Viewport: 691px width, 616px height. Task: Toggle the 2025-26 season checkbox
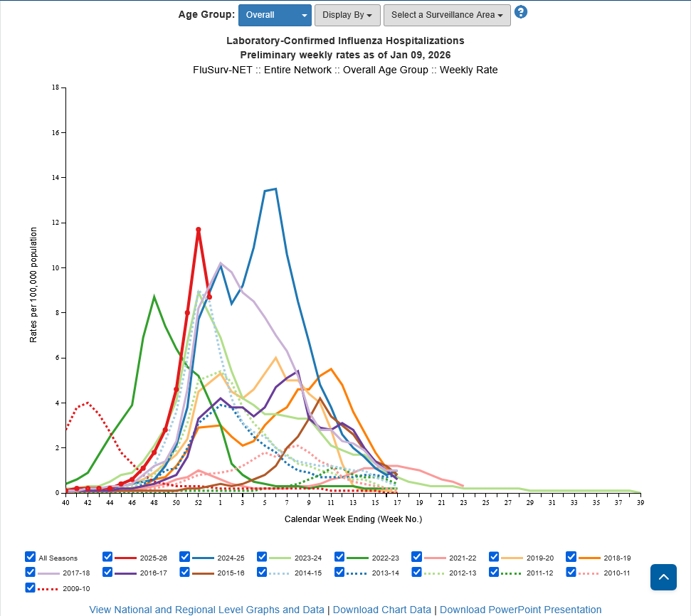tap(108, 557)
